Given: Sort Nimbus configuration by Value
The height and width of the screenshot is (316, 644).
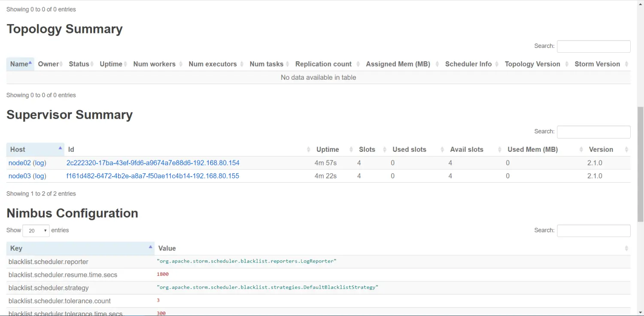Looking at the screenshot, I should [392, 248].
